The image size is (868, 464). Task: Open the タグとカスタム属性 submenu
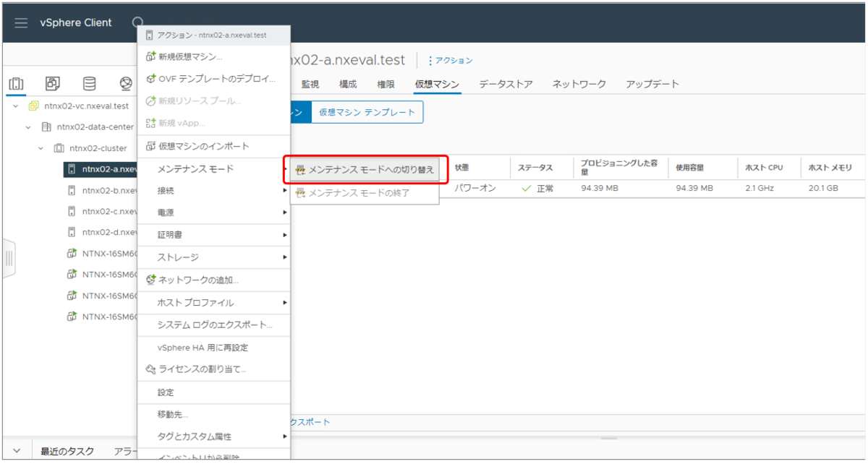click(x=214, y=437)
